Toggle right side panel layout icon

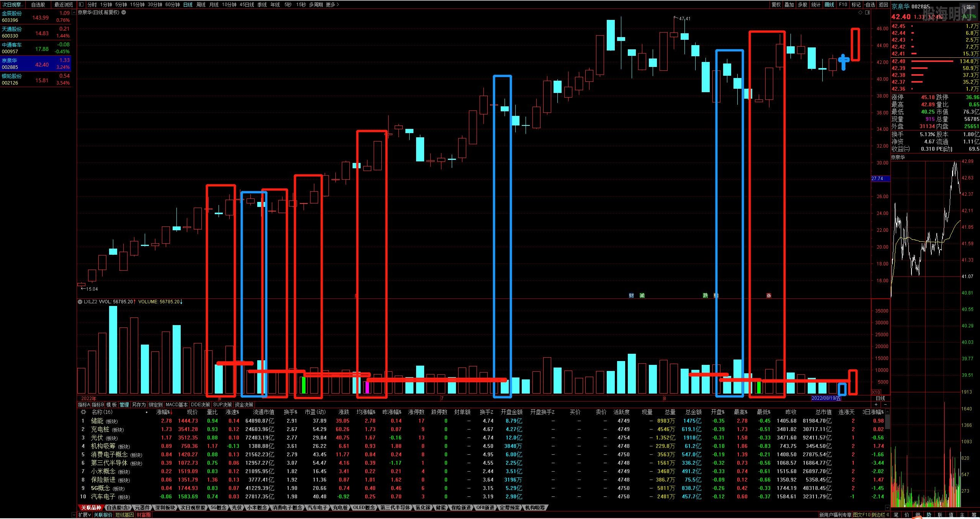tap(867, 13)
